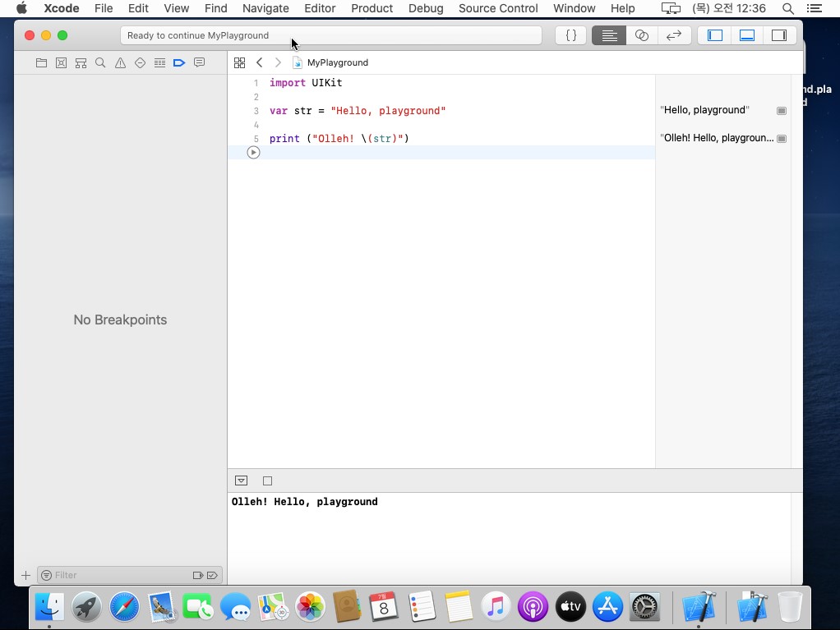
Task: Show Quick Look for "Hello, playground" result
Action: (782, 111)
